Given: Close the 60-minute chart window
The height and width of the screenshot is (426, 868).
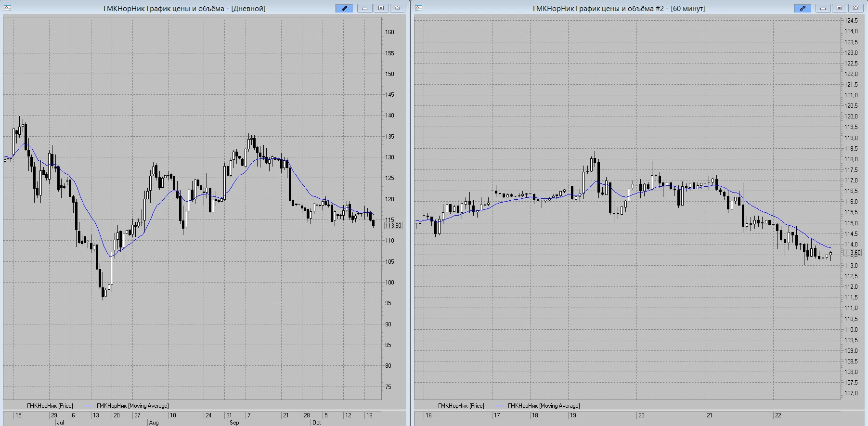Looking at the screenshot, I should click(856, 8).
